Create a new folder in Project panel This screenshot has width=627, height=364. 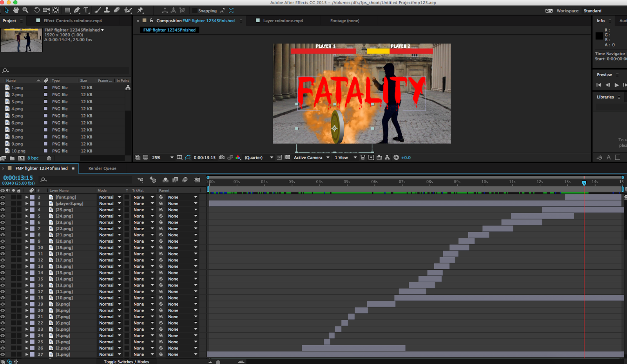[12, 158]
